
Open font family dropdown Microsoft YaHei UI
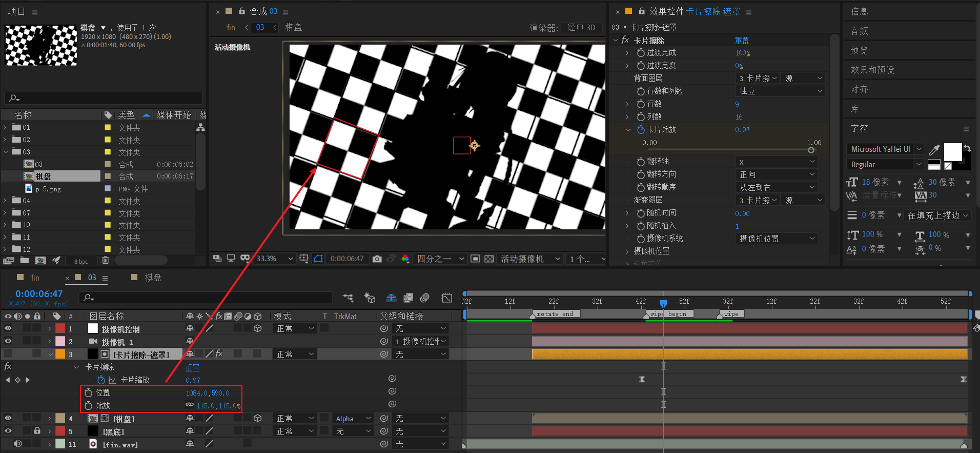(885, 149)
